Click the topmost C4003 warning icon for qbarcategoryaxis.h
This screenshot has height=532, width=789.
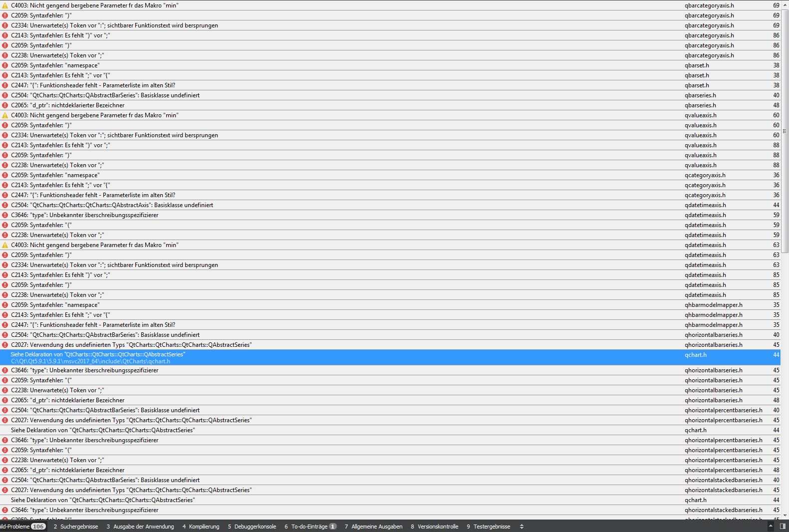pyautogui.click(x=5, y=5)
